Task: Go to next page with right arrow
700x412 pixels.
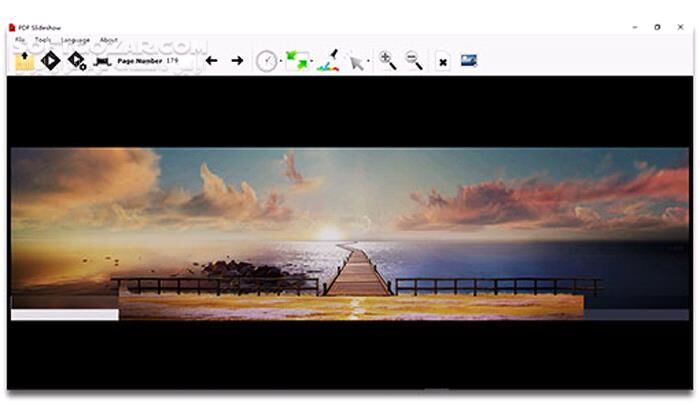Action: click(238, 61)
